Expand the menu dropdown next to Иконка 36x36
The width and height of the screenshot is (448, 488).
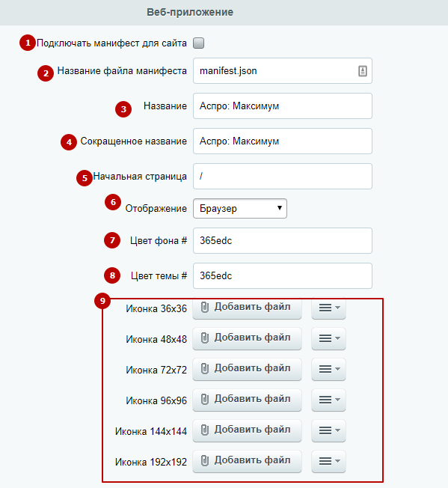(x=328, y=308)
